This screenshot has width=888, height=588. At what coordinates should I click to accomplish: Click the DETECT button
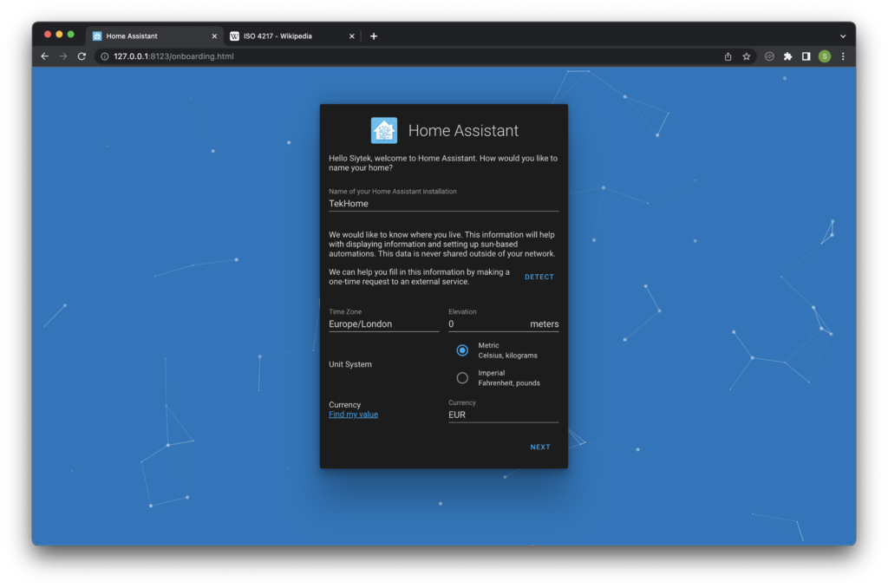(539, 277)
